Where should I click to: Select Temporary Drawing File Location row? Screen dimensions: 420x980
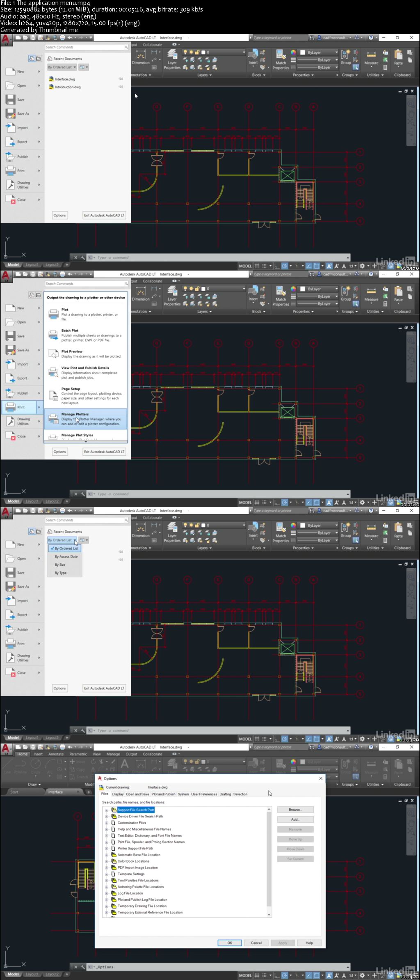(142, 906)
